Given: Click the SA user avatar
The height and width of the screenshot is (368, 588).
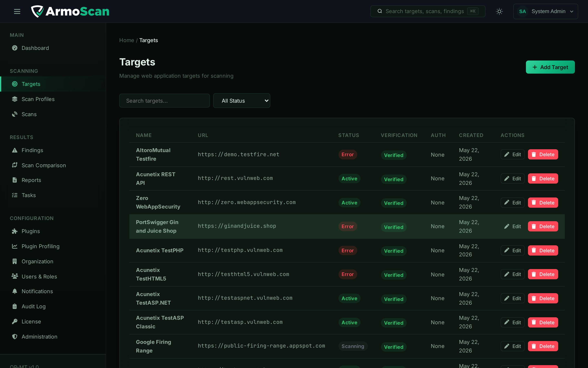Looking at the screenshot, I should tap(522, 11).
